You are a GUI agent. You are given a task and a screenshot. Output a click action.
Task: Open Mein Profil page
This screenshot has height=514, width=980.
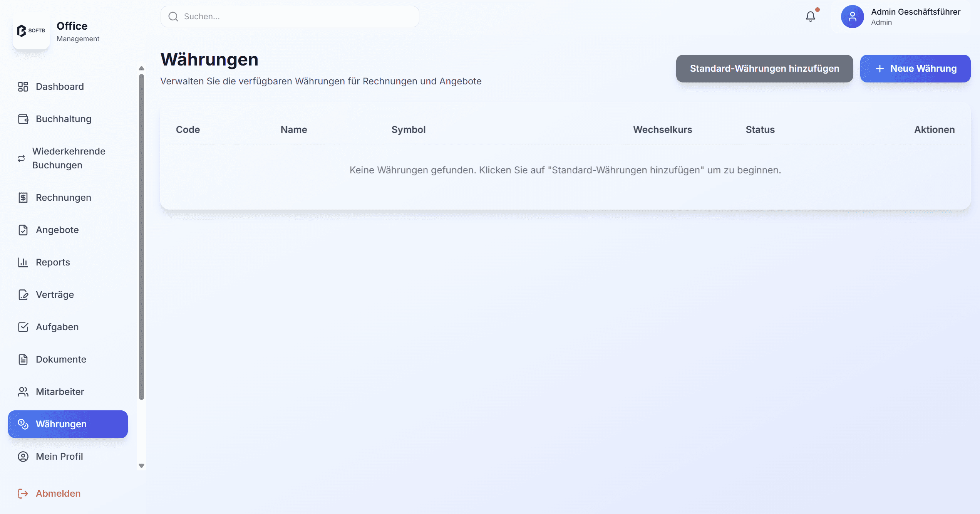pyautogui.click(x=59, y=457)
